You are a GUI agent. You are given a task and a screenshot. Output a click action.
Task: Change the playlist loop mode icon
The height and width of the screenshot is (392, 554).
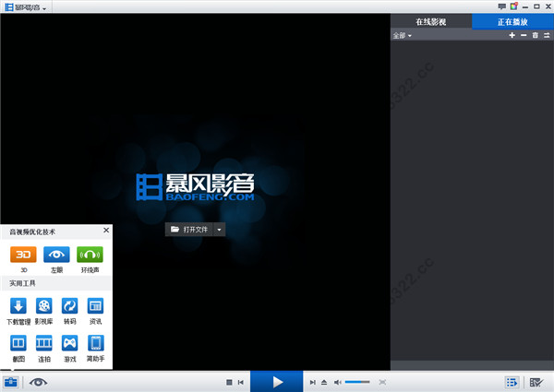(547, 35)
